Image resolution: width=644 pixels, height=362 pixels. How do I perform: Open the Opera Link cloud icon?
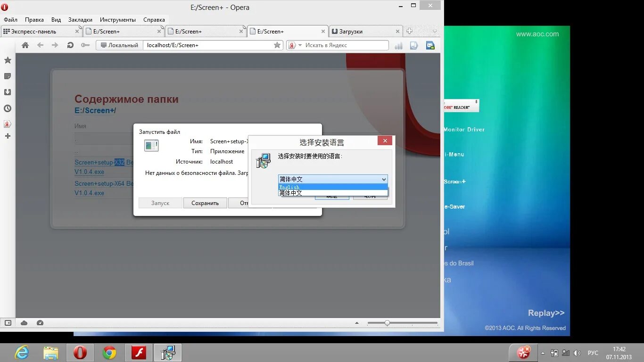(x=24, y=323)
